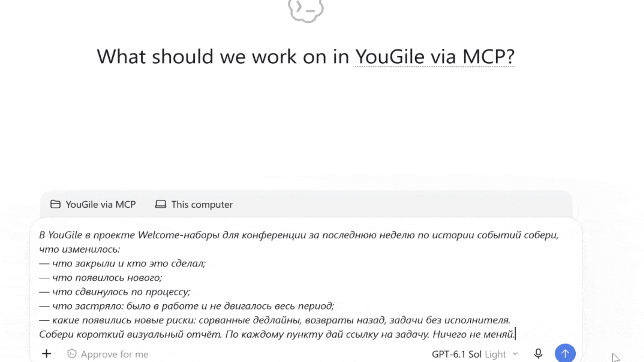The height and width of the screenshot is (362, 644).
Task: Click the plus icon to add attachment
Action: coord(47,353)
